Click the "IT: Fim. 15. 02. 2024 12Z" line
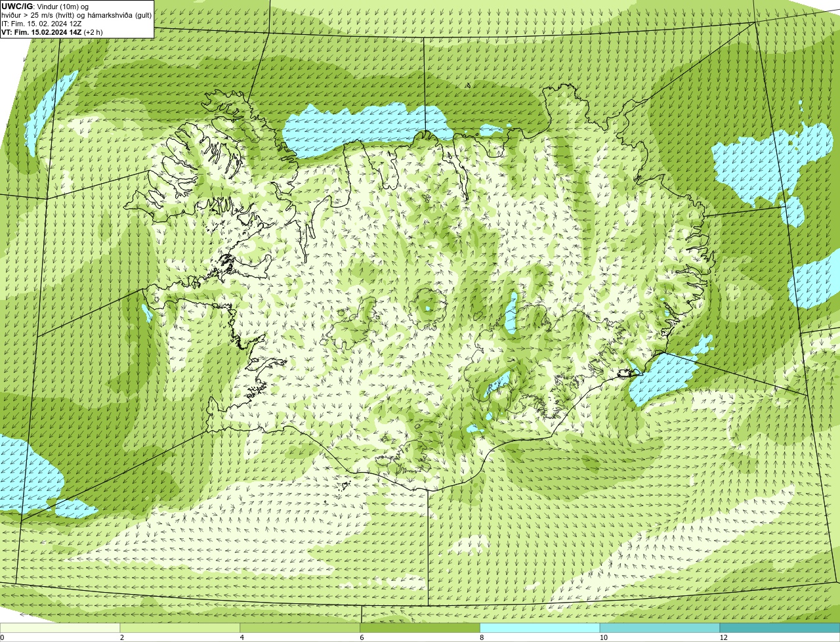This screenshot has height=642, width=840. point(41,23)
